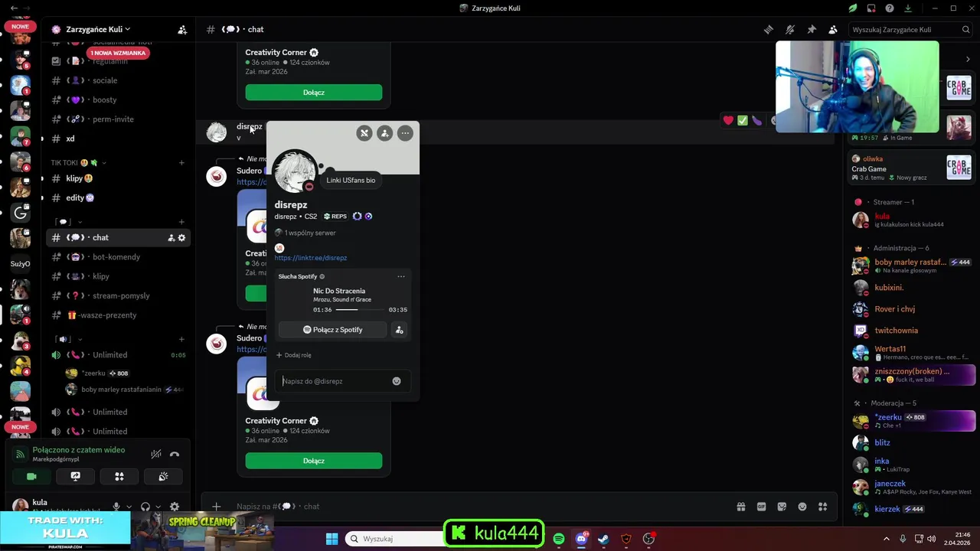This screenshot has width=980, height=551.
Task: Join the Unlimited voice channel with timer 0:05
Action: 118,355
